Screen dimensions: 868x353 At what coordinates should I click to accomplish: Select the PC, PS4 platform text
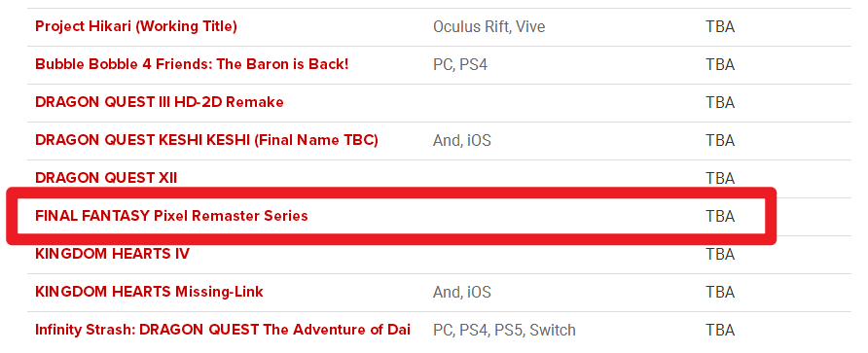[460, 65]
